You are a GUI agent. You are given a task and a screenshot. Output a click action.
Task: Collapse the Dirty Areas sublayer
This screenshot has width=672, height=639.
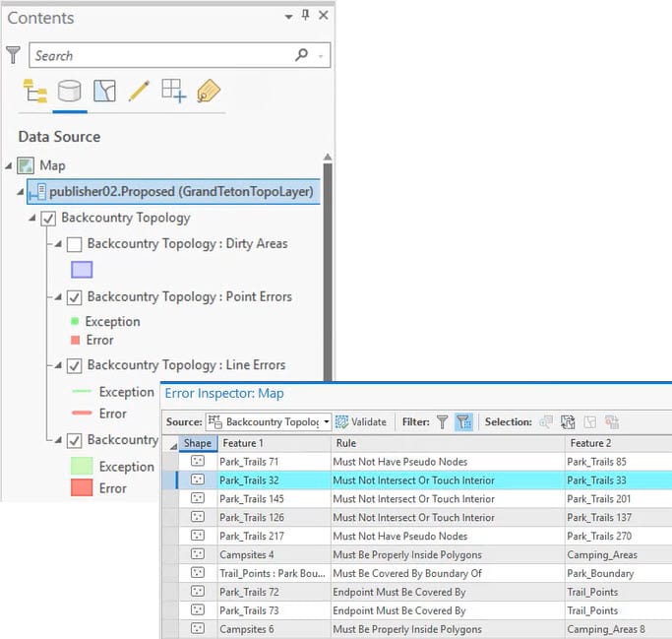click(x=58, y=244)
